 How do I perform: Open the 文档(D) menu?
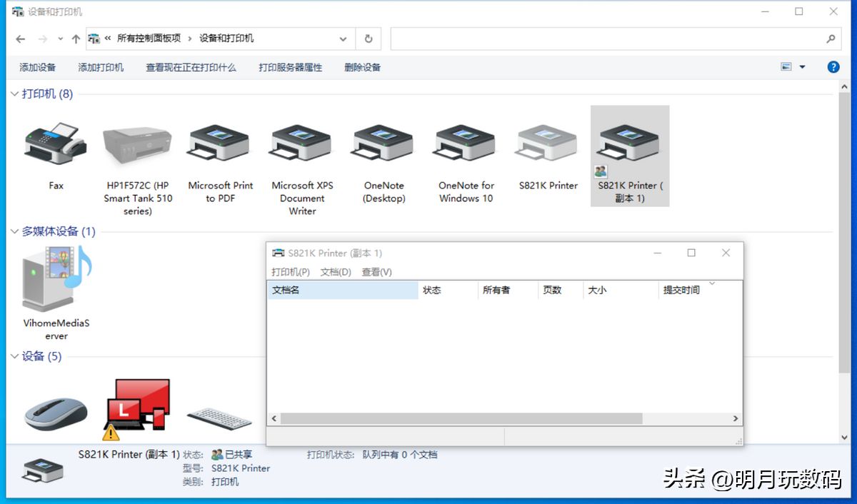[x=336, y=272]
